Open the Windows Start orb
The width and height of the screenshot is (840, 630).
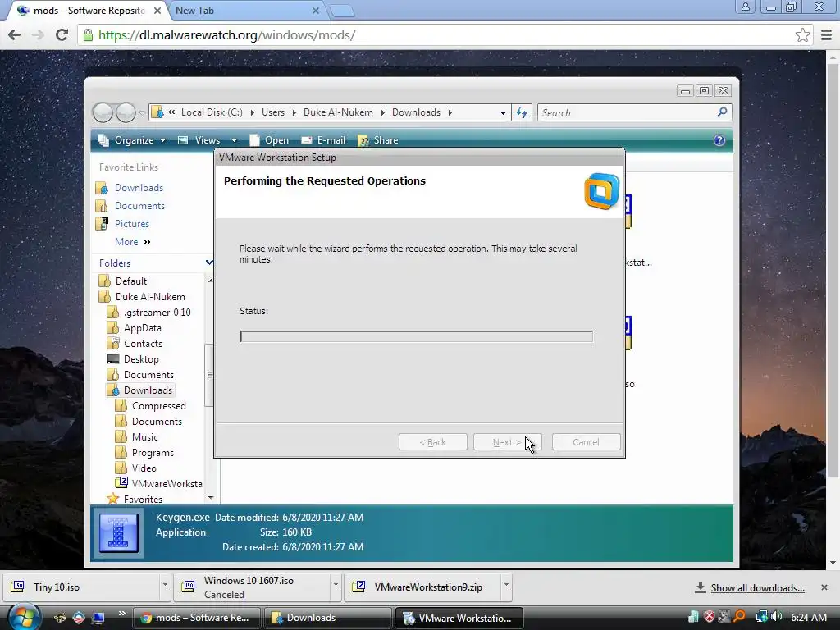click(x=24, y=618)
